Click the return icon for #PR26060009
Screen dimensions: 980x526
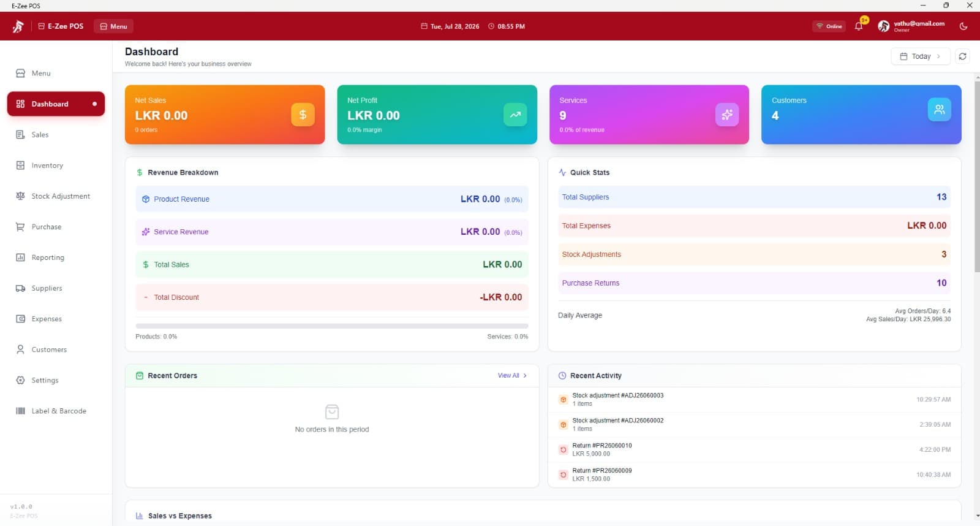(563, 475)
